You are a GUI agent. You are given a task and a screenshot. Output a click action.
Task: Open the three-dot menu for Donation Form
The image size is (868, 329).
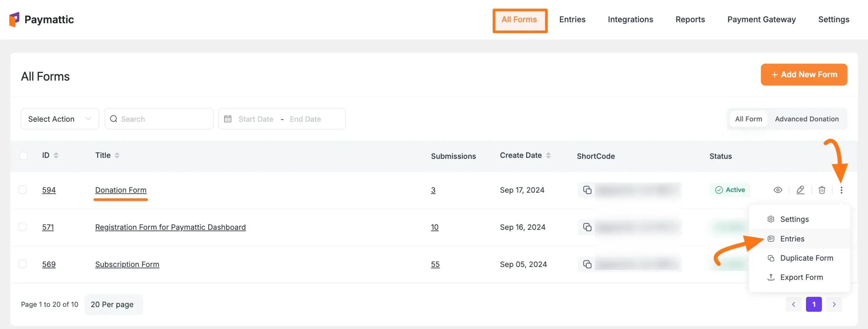coord(842,190)
